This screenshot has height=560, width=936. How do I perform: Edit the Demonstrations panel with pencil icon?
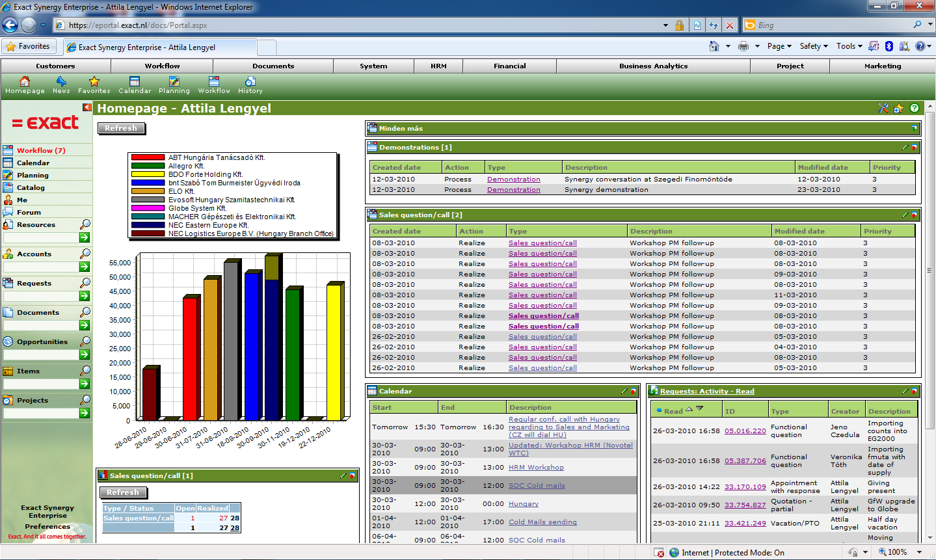(905, 148)
